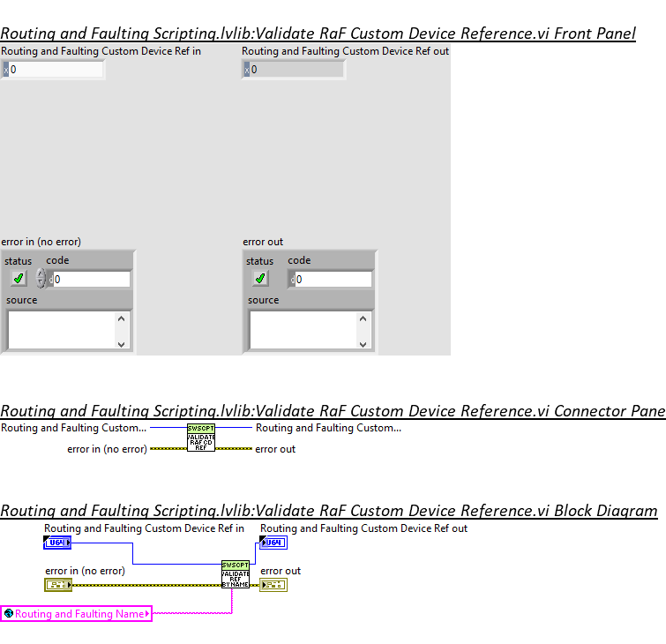Toggle the error in status checkmark

click(x=19, y=279)
